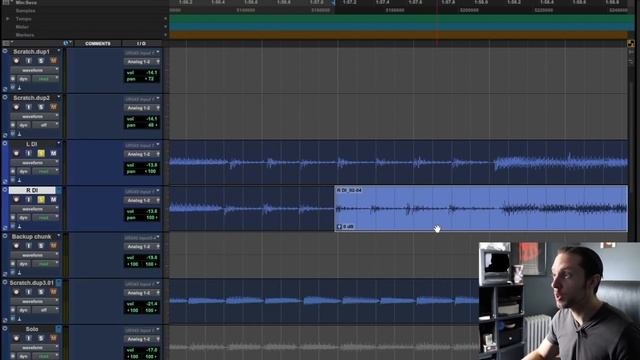Click the dyn button on Scratch.dup1
640x360 pixels.
click(24, 79)
